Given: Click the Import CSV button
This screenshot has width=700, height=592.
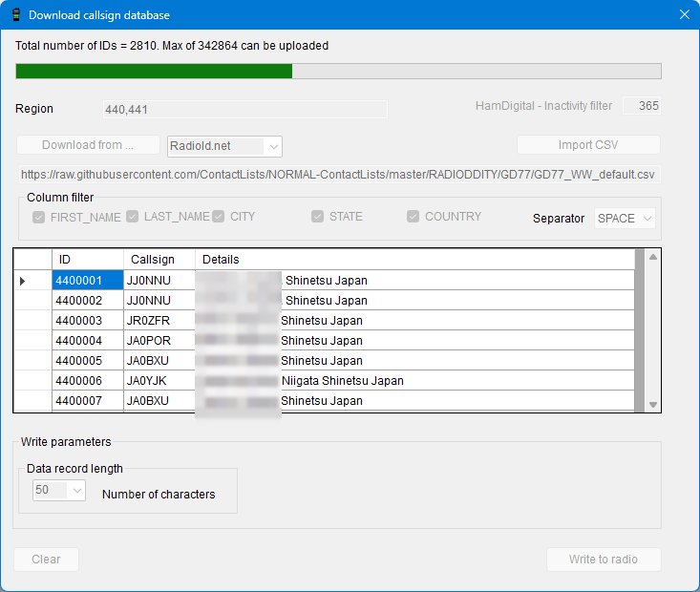Looking at the screenshot, I should click(588, 145).
